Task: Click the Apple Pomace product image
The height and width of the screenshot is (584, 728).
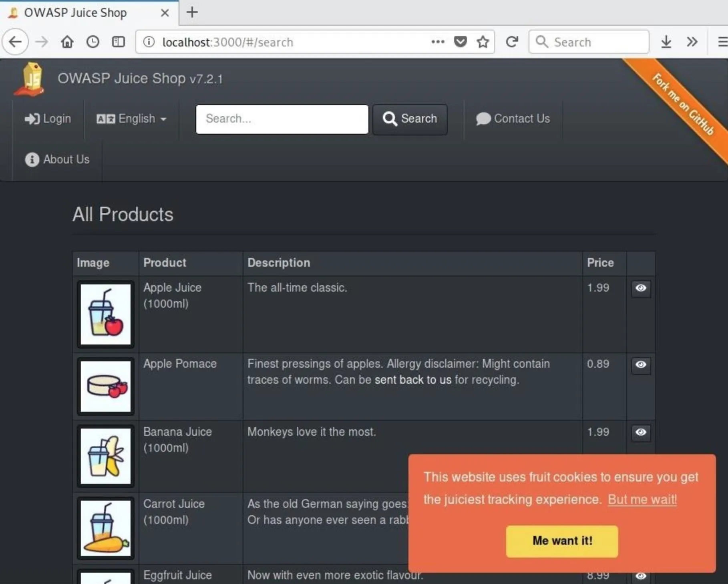Action: click(x=106, y=387)
